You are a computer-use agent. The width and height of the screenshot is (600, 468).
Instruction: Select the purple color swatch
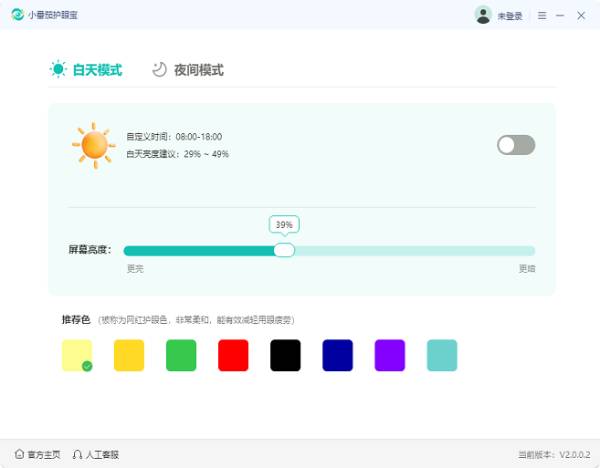pos(389,355)
